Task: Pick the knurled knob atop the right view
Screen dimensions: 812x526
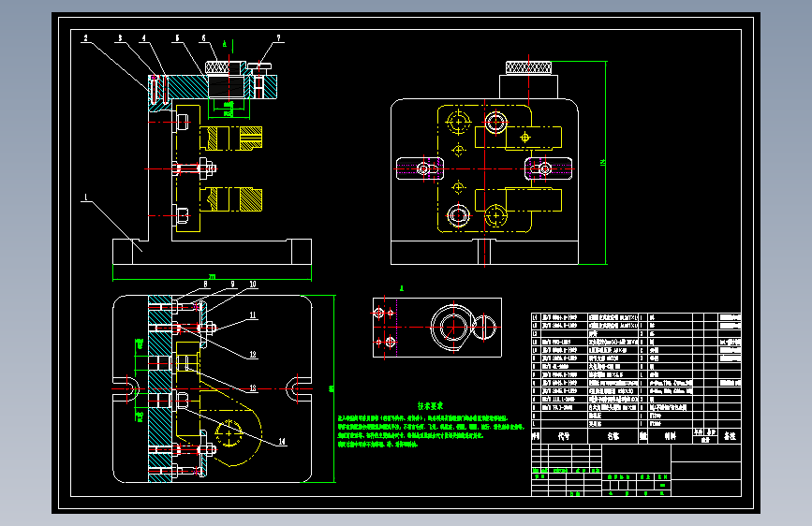Action: [x=528, y=67]
